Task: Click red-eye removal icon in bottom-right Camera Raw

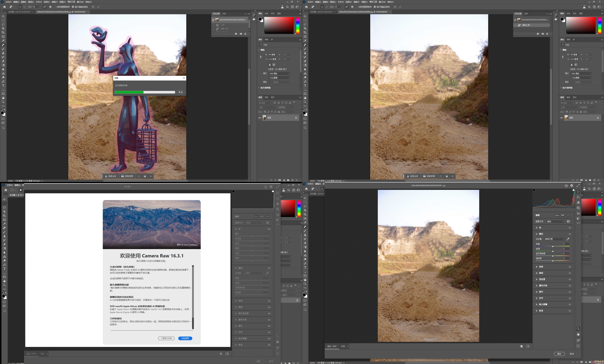Action: (578, 213)
